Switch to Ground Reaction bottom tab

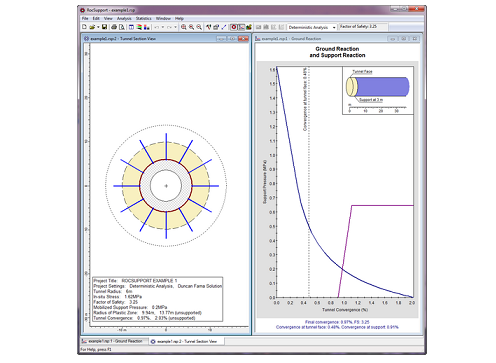click(x=113, y=341)
